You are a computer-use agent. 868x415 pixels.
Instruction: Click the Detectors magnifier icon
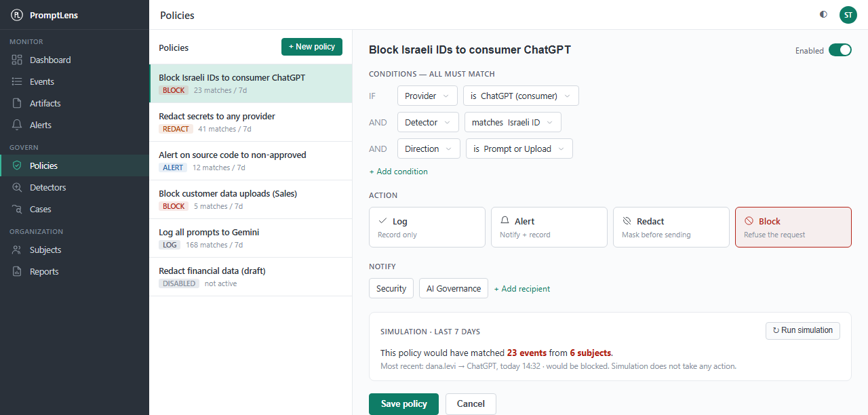(17, 187)
